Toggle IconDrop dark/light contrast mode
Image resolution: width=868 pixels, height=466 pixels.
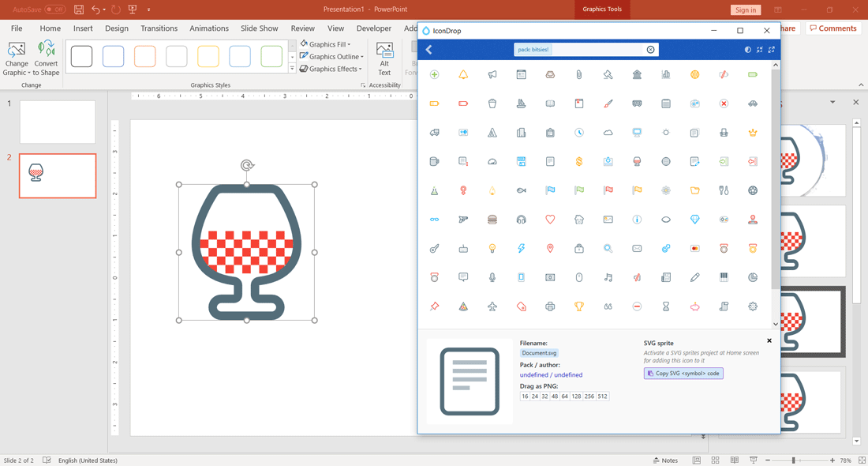tap(748, 50)
